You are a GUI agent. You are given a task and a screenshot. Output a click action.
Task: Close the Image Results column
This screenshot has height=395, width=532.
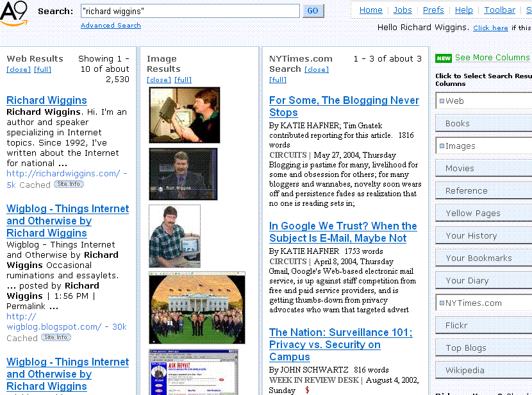[x=159, y=80]
